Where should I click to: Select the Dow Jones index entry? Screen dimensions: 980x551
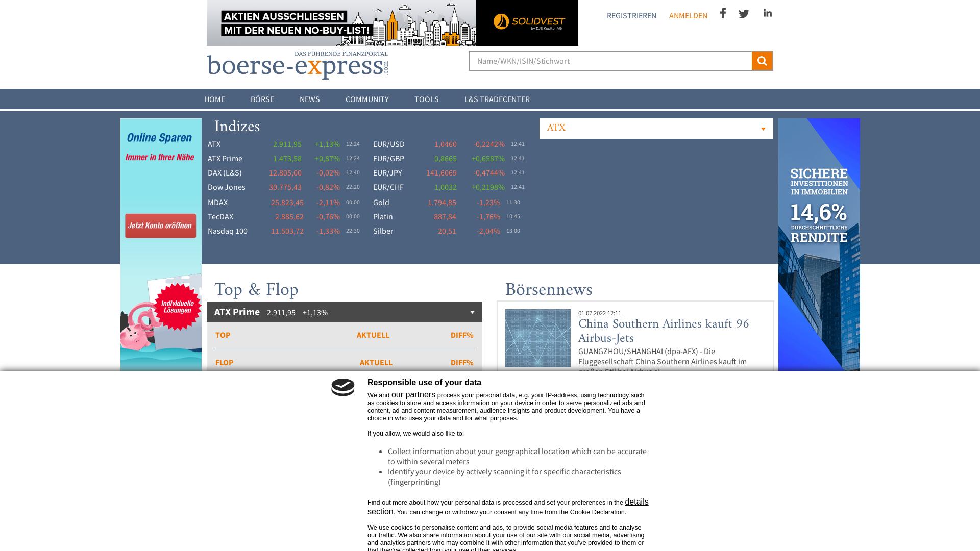pyautogui.click(x=227, y=187)
